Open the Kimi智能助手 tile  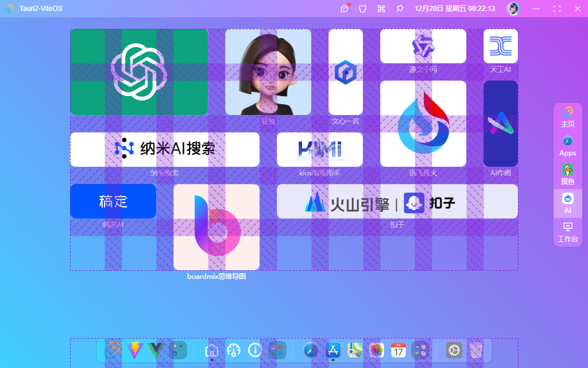(319, 149)
